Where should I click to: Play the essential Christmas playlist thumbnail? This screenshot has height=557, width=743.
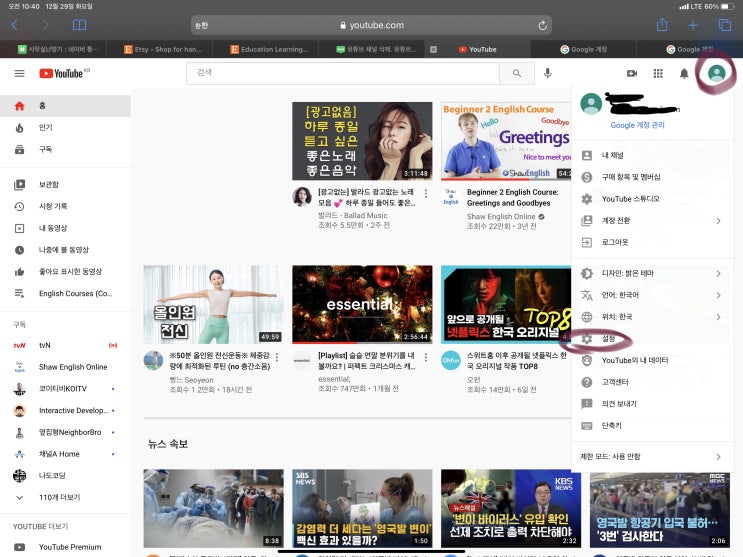point(362,304)
